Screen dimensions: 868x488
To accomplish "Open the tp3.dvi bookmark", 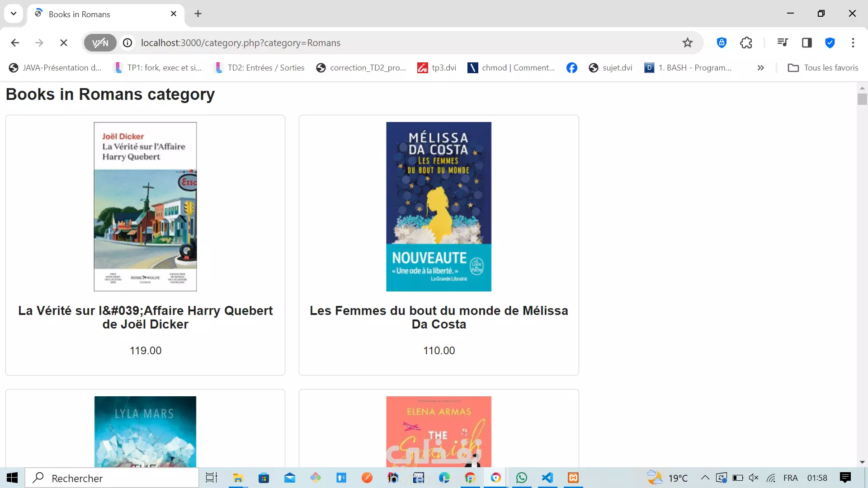I will pos(437,68).
